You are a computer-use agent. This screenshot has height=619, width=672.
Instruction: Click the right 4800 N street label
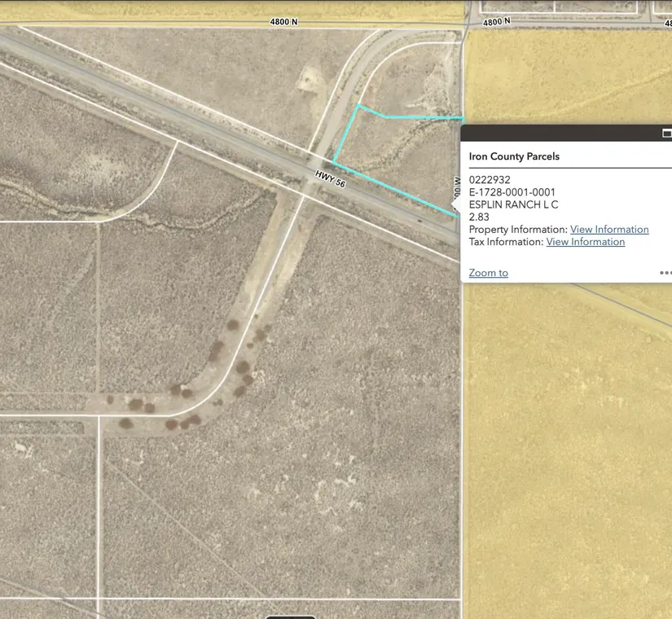496,22
